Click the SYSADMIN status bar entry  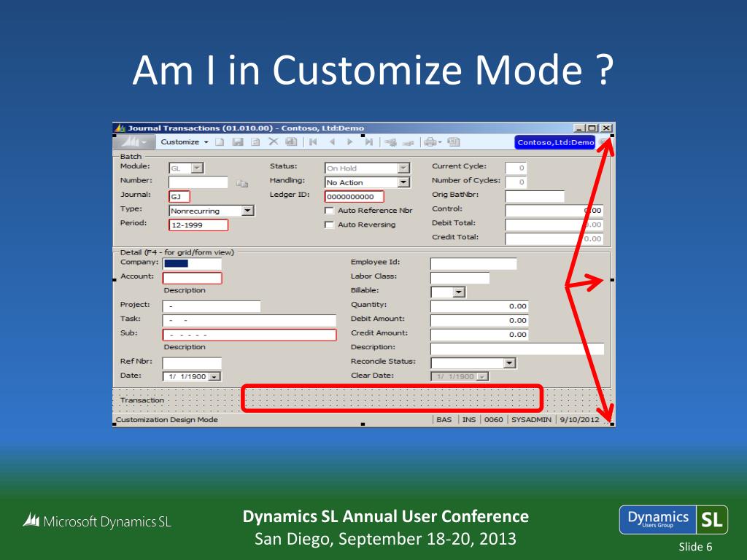[531, 419]
